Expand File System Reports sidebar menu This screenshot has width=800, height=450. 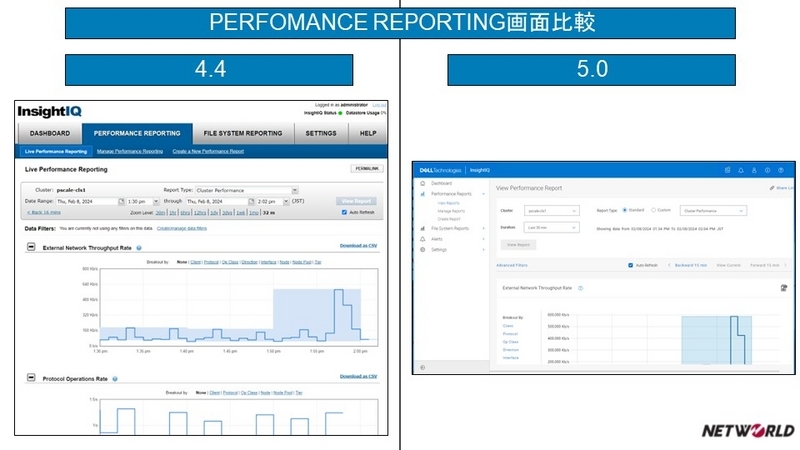point(483,229)
